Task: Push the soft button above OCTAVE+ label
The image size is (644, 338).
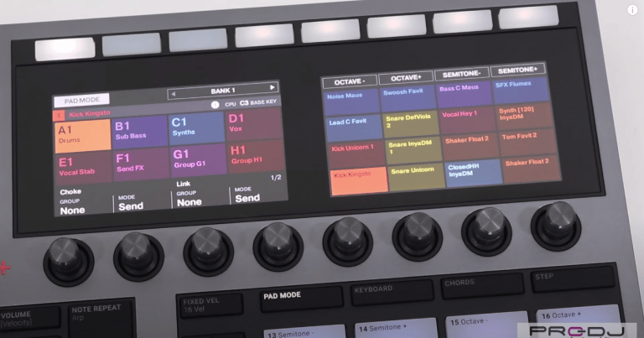Action: [397, 26]
